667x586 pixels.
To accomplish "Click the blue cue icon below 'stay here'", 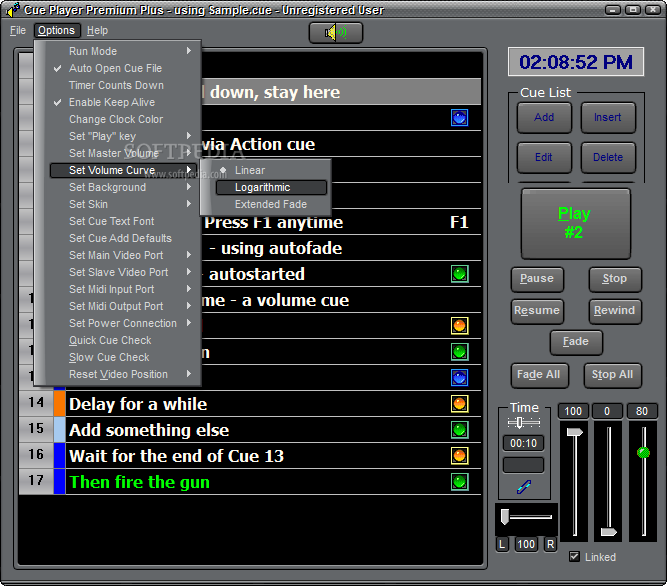I will 459,117.
